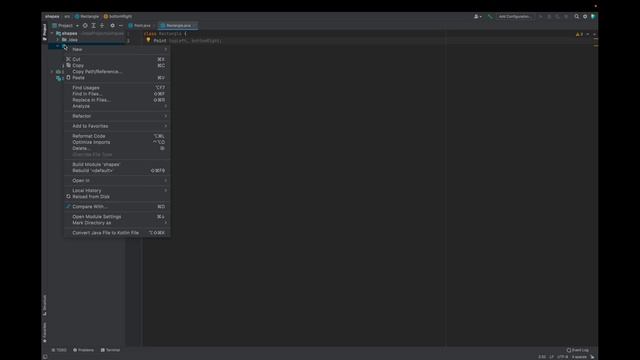Select Convert Java File to Kotlin File
The height and width of the screenshot is (360, 640).
click(x=117, y=233)
